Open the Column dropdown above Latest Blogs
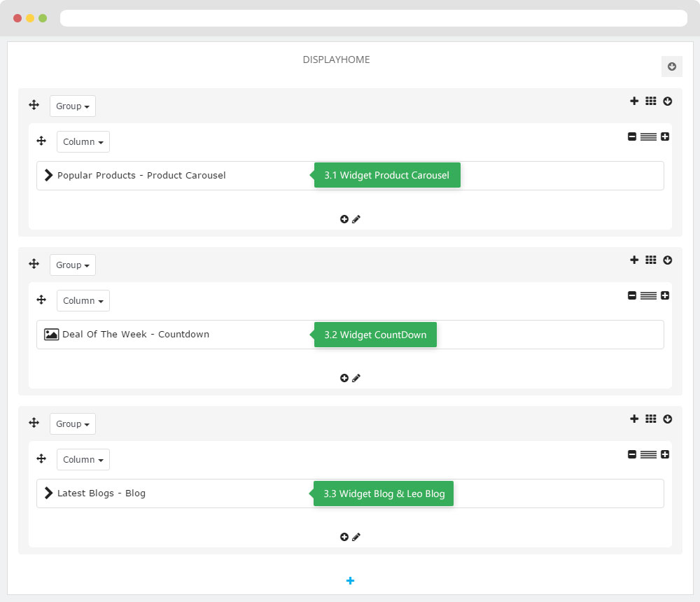This screenshot has height=602, width=700. 83,459
